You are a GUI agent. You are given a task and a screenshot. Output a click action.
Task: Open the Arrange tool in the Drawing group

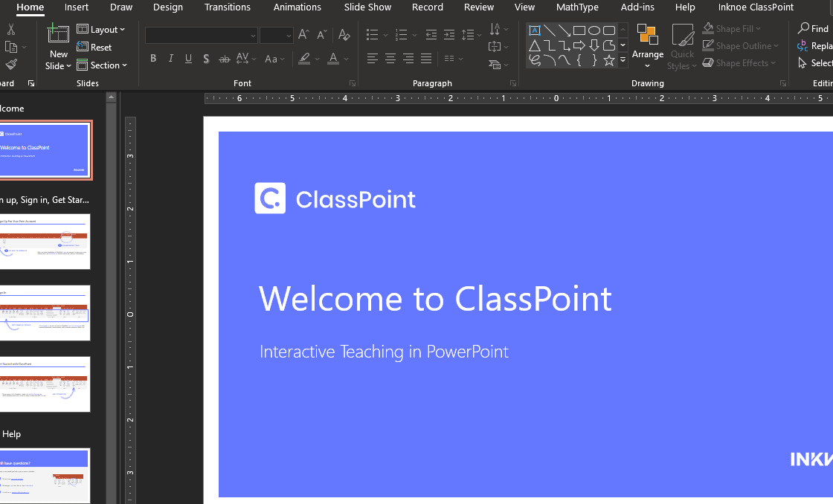(647, 46)
